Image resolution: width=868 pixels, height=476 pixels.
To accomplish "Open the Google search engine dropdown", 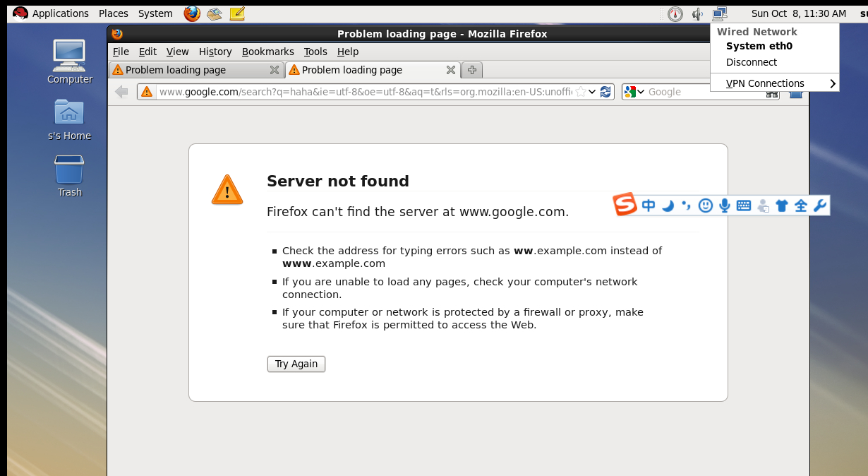I will point(634,92).
